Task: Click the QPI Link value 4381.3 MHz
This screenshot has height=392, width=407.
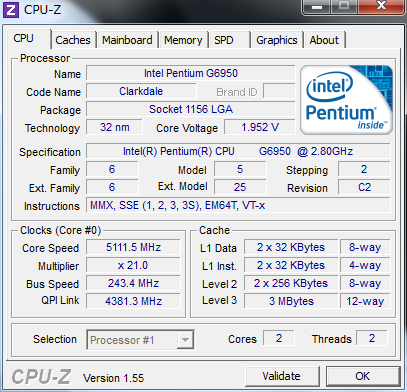Action: point(133,301)
